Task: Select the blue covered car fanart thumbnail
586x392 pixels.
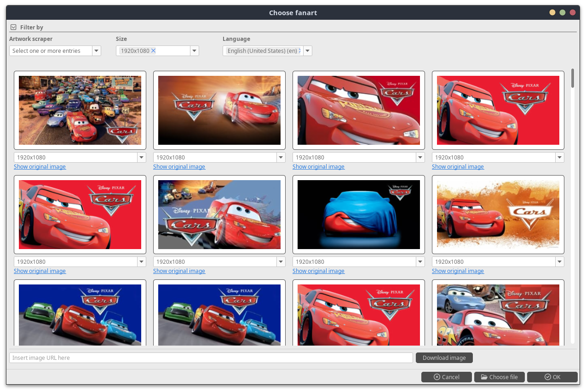Action: click(359, 215)
